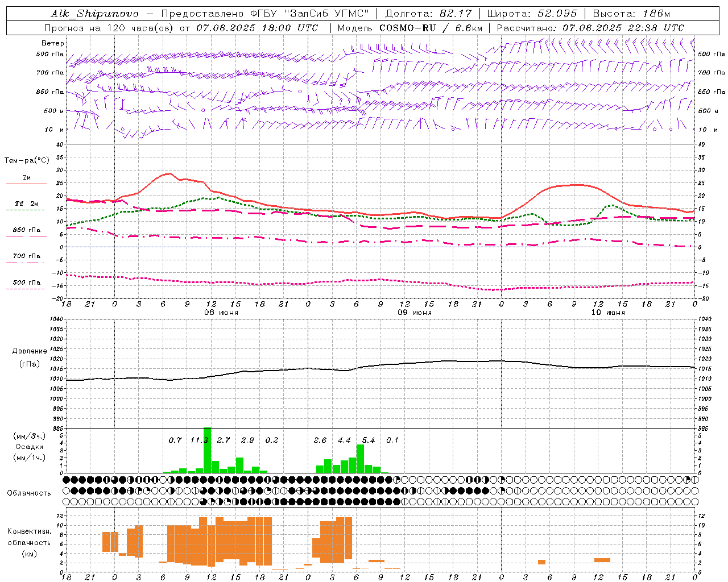Click the tallest green precipitation bar
Screen dimensions: 728x582
coord(207,450)
